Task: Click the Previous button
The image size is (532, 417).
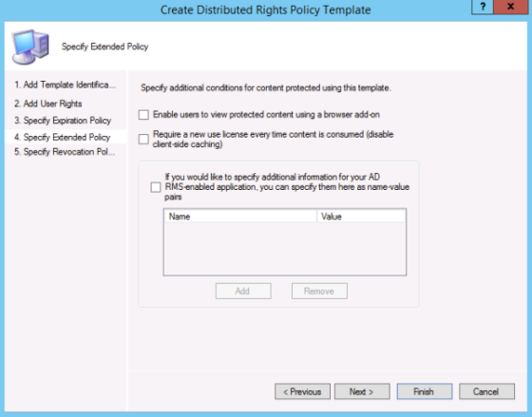Action: pyautogui.click(x=302, y=391)
